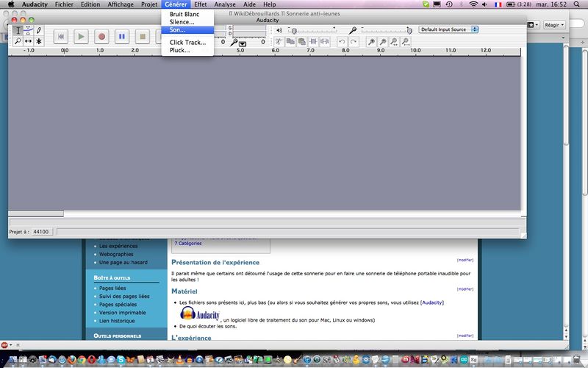The image size is (588, 368).
Task: Pause playback with the Pause button
Action: 122,36
